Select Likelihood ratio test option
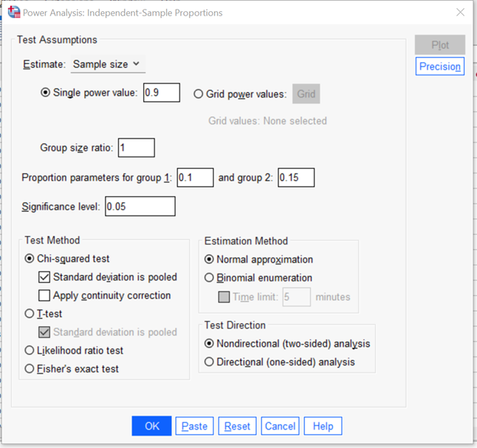This screenshot has width=477, height=448. [x=30, y=351]
